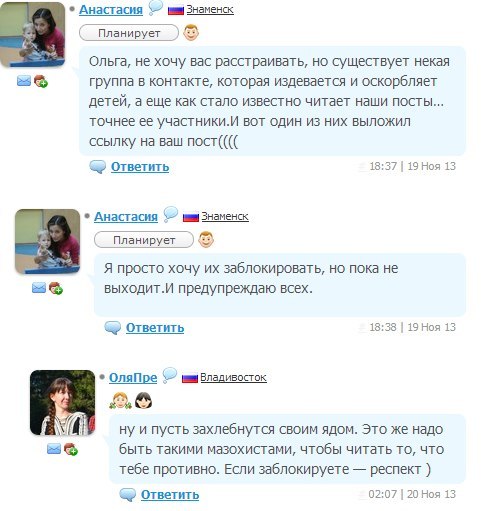Image resolution: width=500 pixels, height=511 pixels.
Task: Click the second Планирует status button
Action: click(x=144, y=240)
